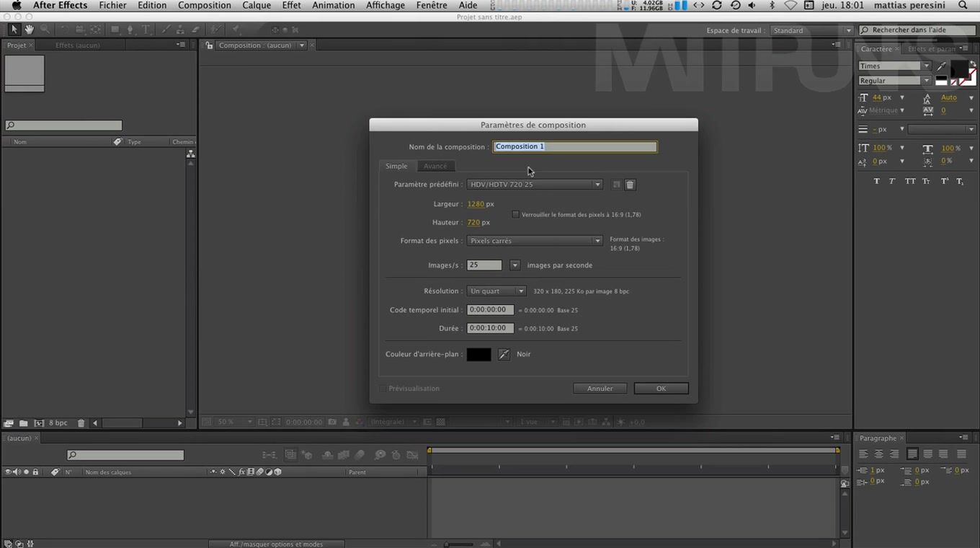The image size is (980, 548).
Task: Delete selected project item with trash icon
Action: pos(81,423)
